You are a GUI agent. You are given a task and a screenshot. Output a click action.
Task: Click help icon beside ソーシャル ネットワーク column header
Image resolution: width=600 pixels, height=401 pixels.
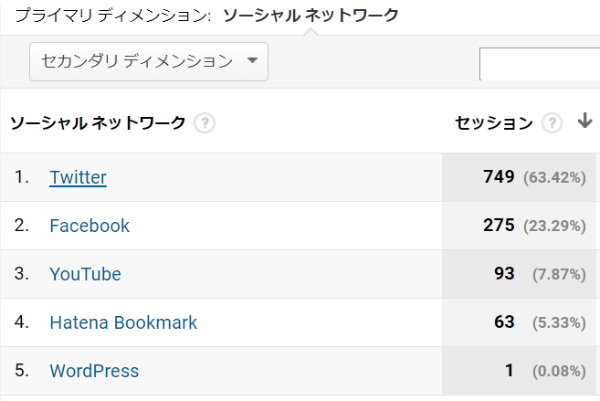205,124
